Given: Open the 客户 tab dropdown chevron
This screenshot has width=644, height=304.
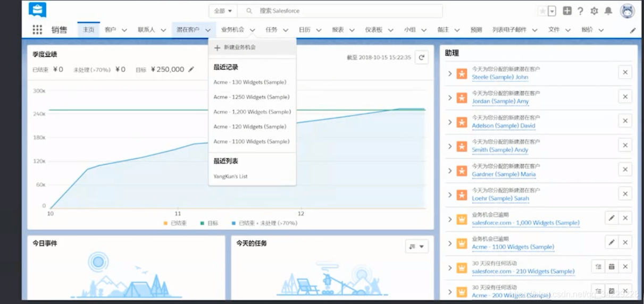Looking at the screenshot, I should click(124, 30).
